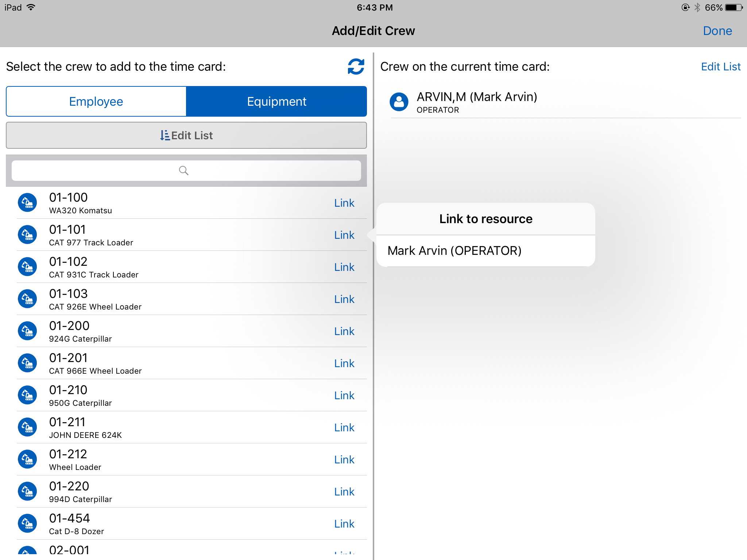The image size is (747, 560).
Task: Select the 'JOHN DEERE 624K' description
Action: click(x=85, y=435)
